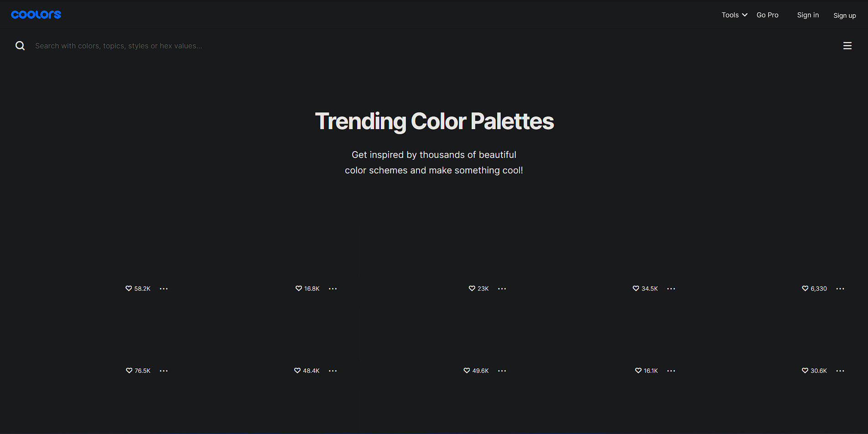The width and height of the screenshot is (868, 434).
Task: Open the hamburger menu icon
Action: tap(847, 46)
